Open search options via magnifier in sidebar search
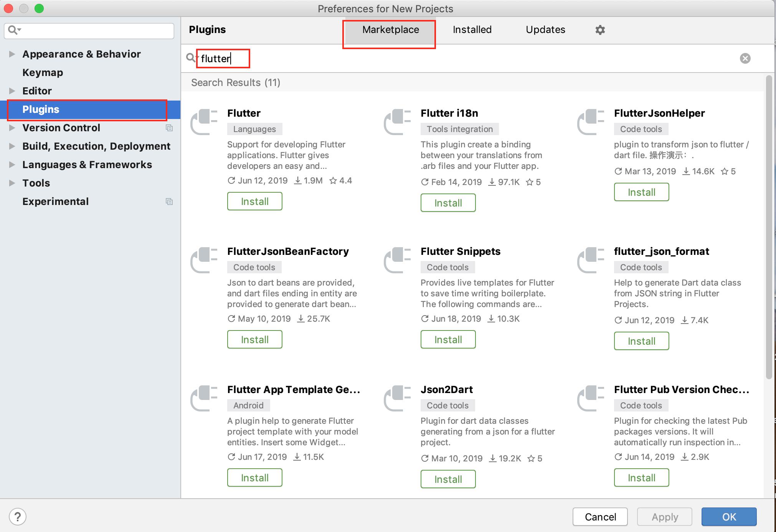The width and height of the screenshot is (776, 532). (14, 31)
